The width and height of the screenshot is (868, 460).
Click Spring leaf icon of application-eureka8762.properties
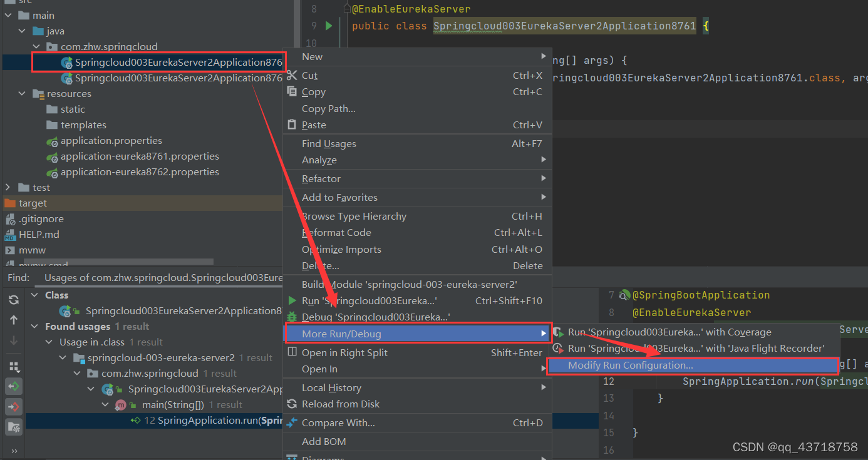(53, 172)
